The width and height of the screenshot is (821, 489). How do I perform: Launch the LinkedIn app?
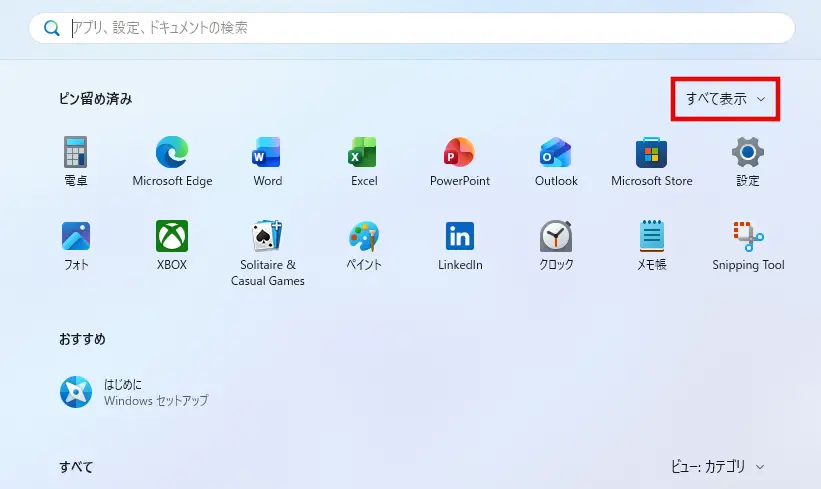(x=460, y=236)
